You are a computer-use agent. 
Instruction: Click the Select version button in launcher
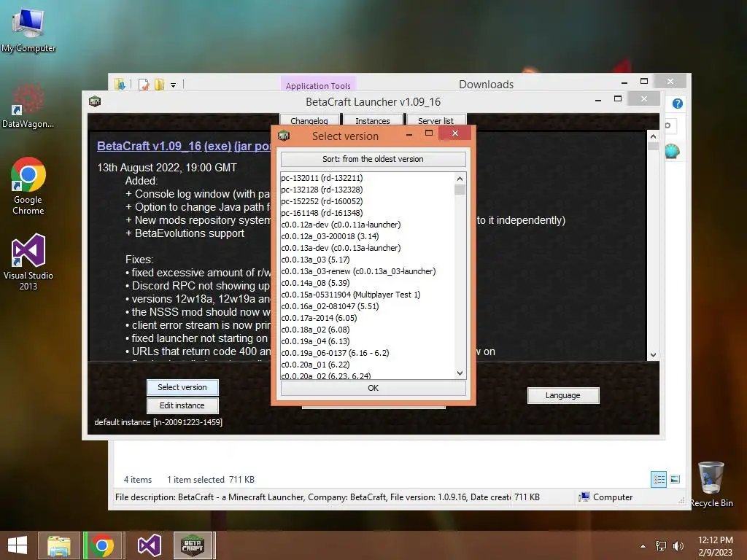182,387
